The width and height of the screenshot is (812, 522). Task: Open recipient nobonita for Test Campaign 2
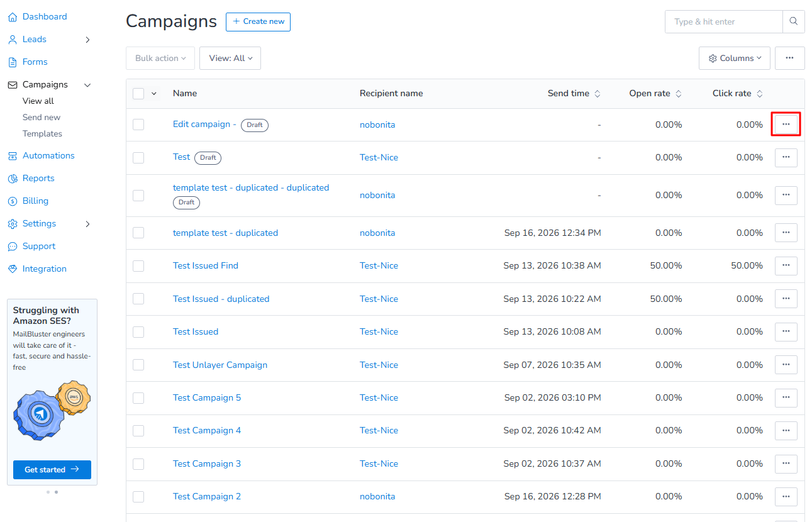[x=377, y=497]
